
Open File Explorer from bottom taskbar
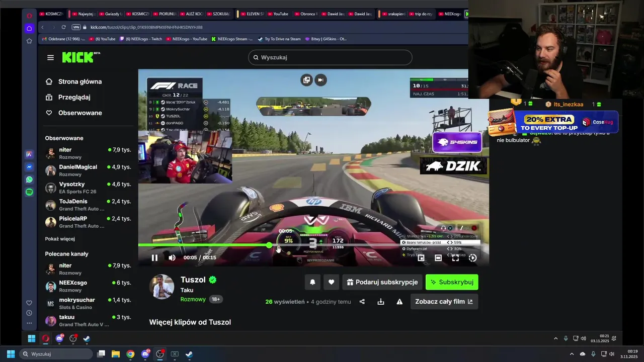tap(116, 354)
